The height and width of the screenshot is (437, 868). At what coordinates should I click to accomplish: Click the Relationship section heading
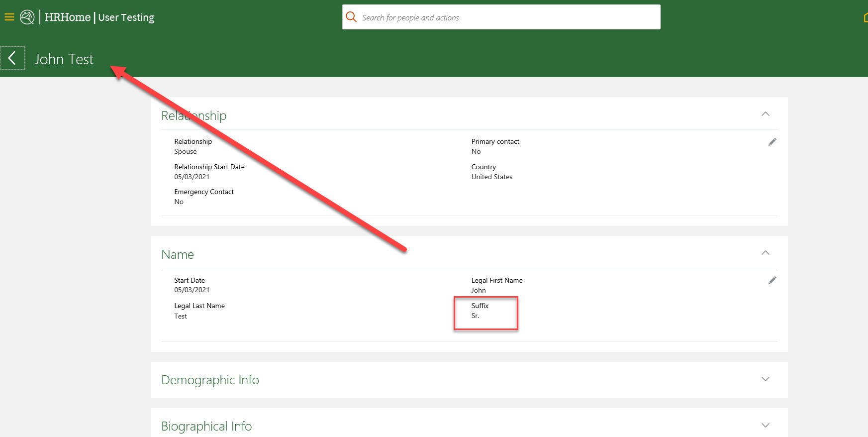[194, 115]
